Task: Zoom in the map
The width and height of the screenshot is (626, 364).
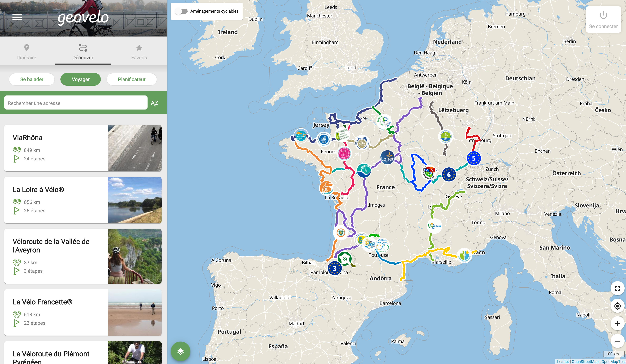Action: click(x=617, y=323)
